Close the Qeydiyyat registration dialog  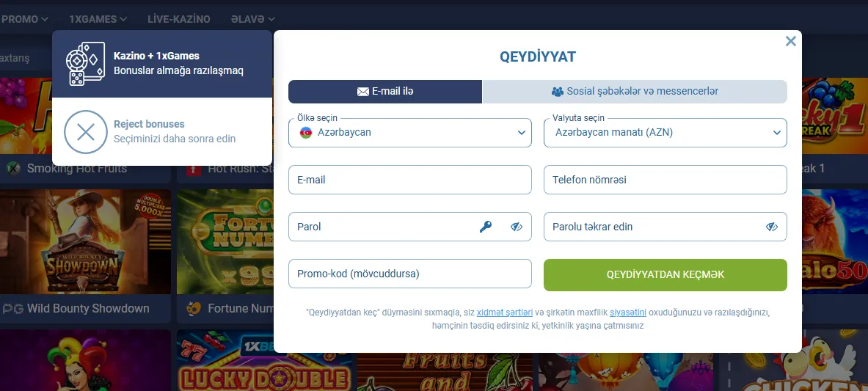pos(790,41)
